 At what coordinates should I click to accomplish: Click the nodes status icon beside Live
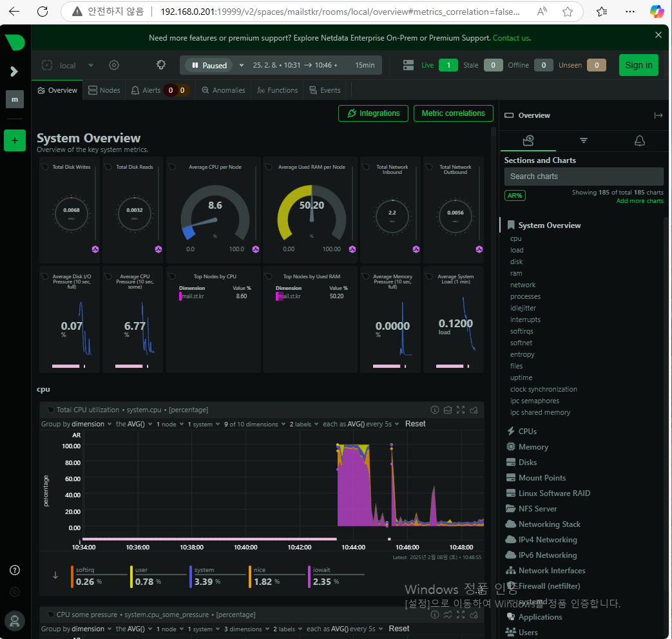(408, 65)
